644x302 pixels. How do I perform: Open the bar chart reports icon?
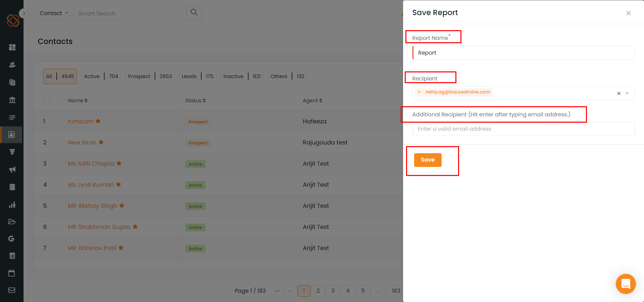click(12, 205)
